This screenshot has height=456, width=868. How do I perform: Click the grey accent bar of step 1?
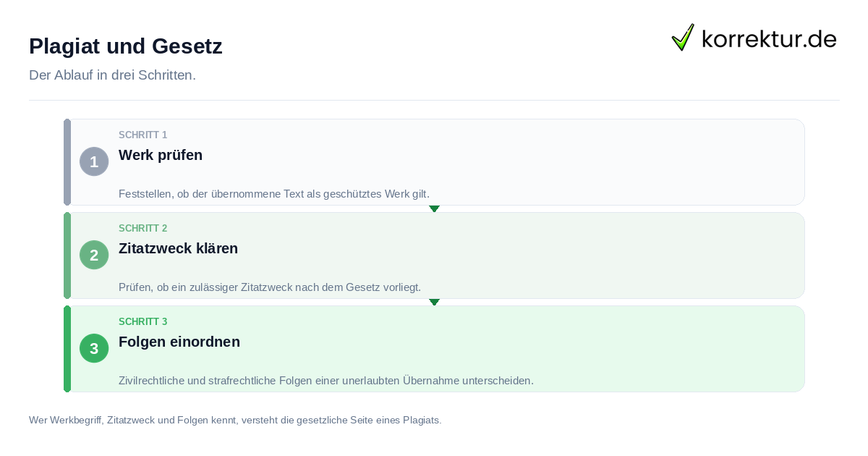point(67,162)
